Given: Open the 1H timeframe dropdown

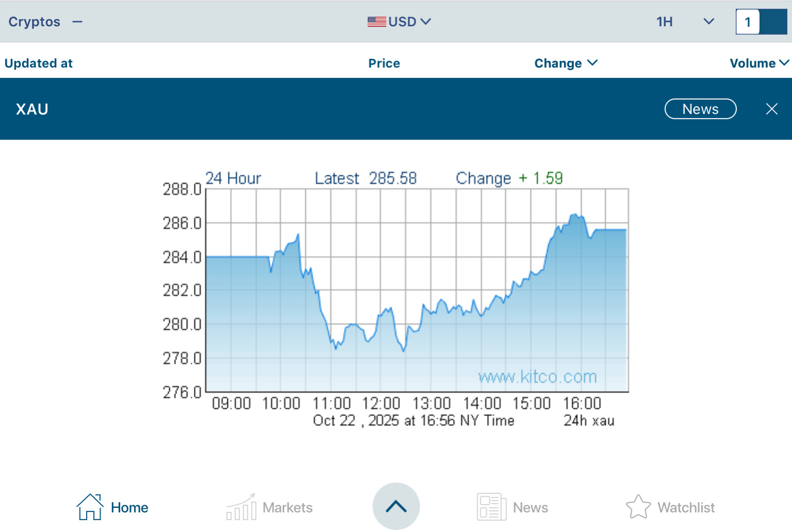Looking at the screenshot, I should tap(685, 22).
